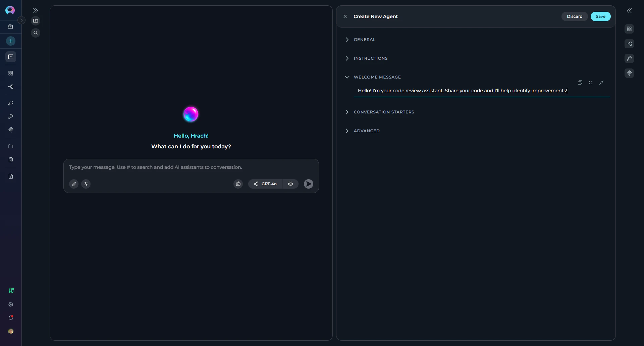Click the attachments icon on the right rail
This screenshot has width=644, height=346.
coord(629,73)
